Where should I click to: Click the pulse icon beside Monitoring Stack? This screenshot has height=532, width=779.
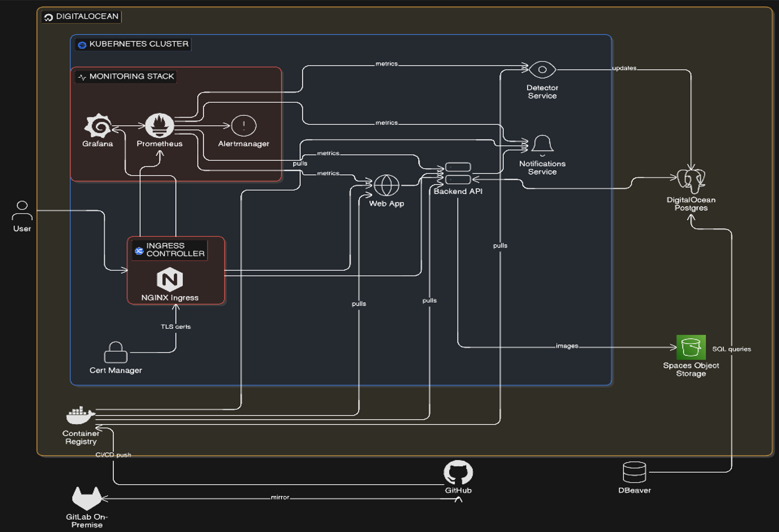tap(82, 77)
